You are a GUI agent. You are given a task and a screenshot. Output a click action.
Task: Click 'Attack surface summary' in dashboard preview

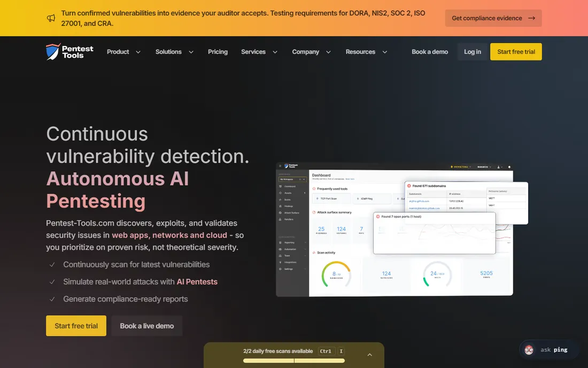pyautogui.click(x=334, y=212)
